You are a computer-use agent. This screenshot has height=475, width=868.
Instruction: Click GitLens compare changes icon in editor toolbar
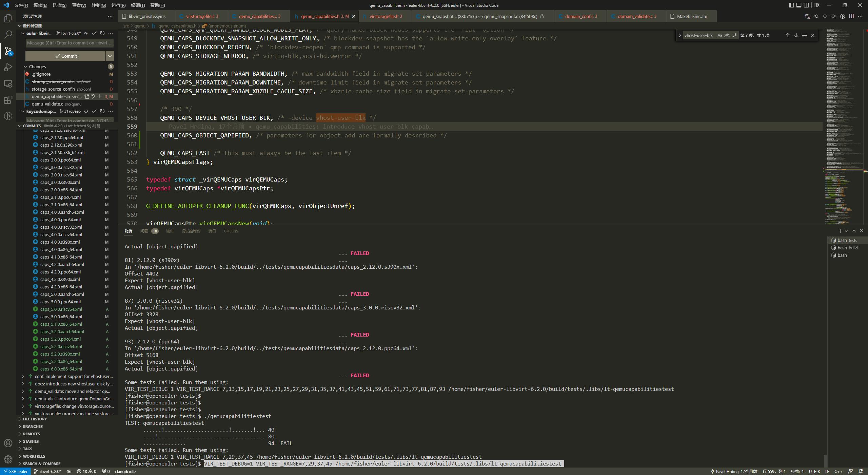point(807,16)
